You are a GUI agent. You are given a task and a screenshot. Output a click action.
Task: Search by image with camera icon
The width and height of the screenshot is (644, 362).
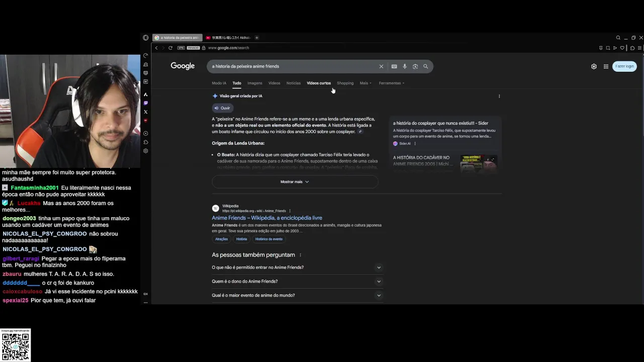point(415,66)
